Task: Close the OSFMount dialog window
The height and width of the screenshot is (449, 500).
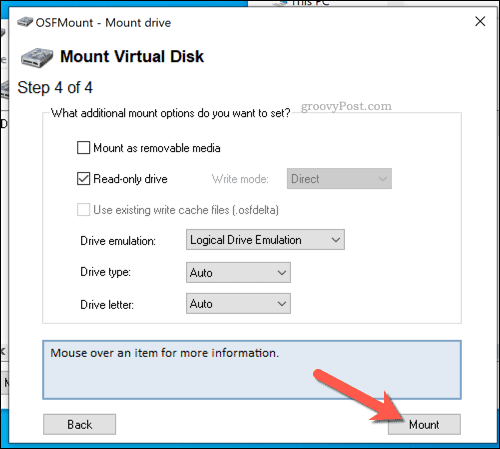Action: point(480,22)
